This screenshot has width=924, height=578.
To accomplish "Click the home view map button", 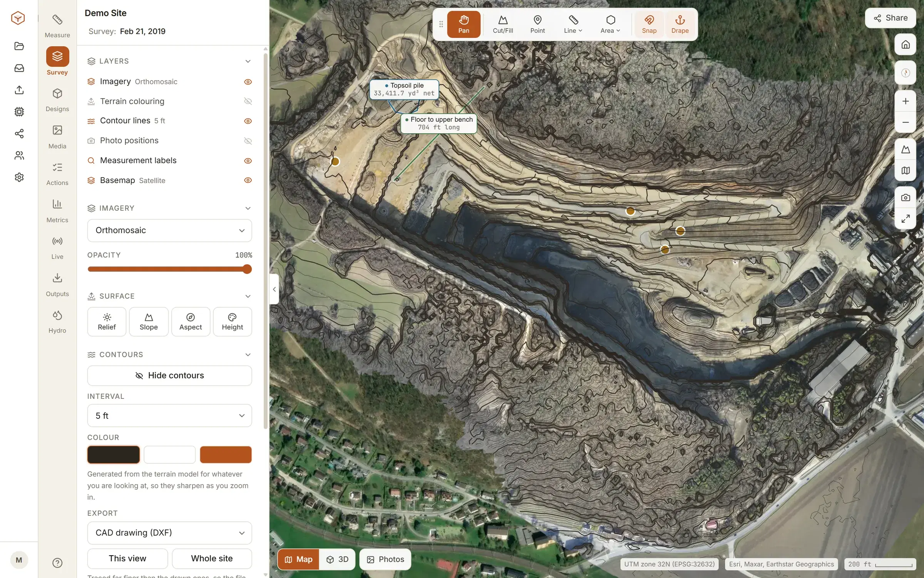I will pyautogui.click(x=906, y=45).
